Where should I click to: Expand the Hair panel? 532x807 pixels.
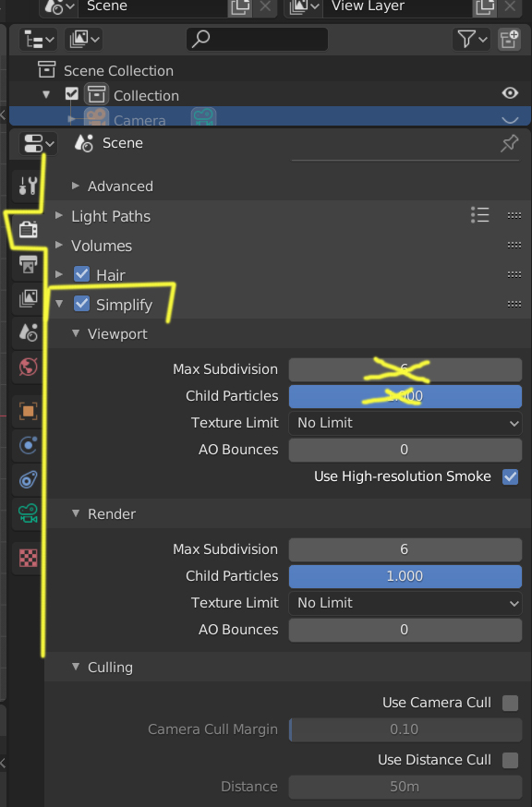pyautogui.click(x=59, y=274)
